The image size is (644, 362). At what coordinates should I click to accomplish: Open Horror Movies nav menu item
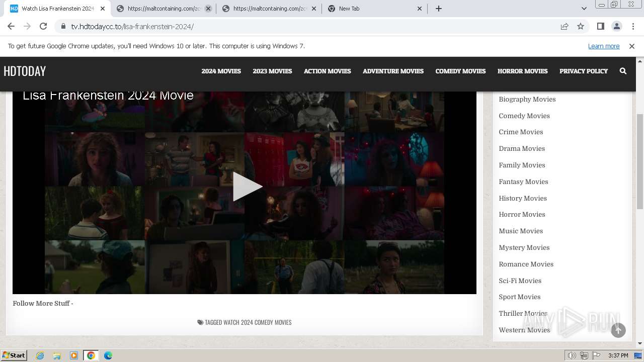click(522, 71)
